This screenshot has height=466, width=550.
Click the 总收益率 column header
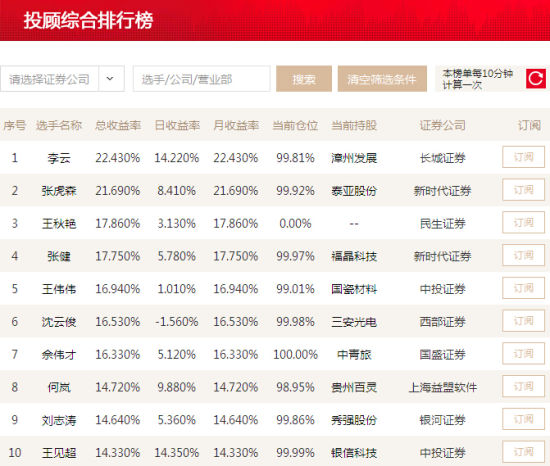tap(118, 125)
